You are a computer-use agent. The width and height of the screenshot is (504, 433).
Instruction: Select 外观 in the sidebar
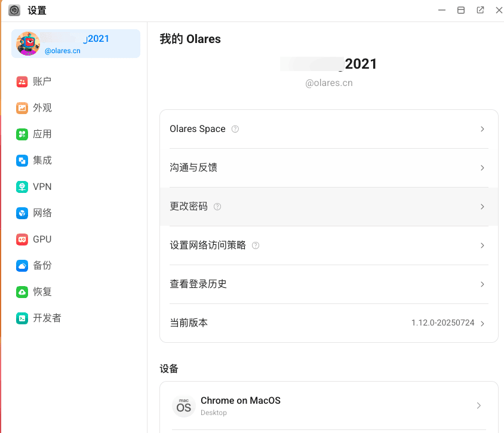pos(75,108)
